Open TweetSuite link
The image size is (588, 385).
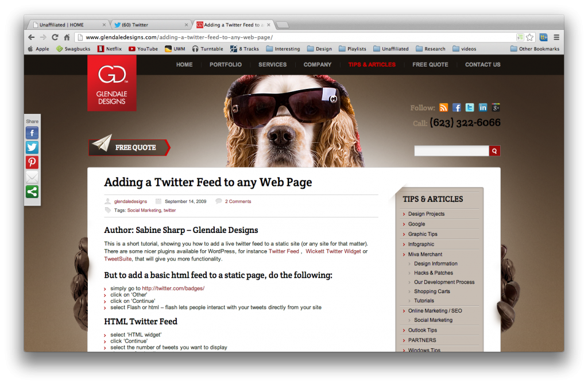118,259
